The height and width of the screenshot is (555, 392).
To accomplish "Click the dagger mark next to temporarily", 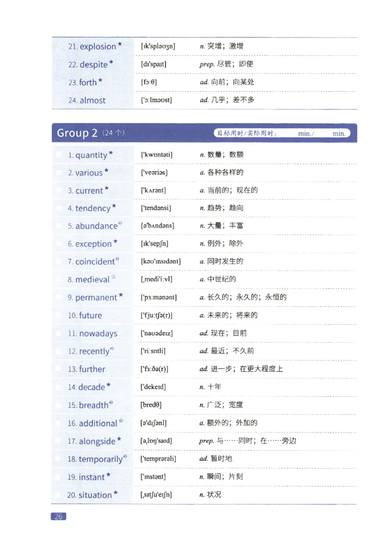I will coord(125,456).
